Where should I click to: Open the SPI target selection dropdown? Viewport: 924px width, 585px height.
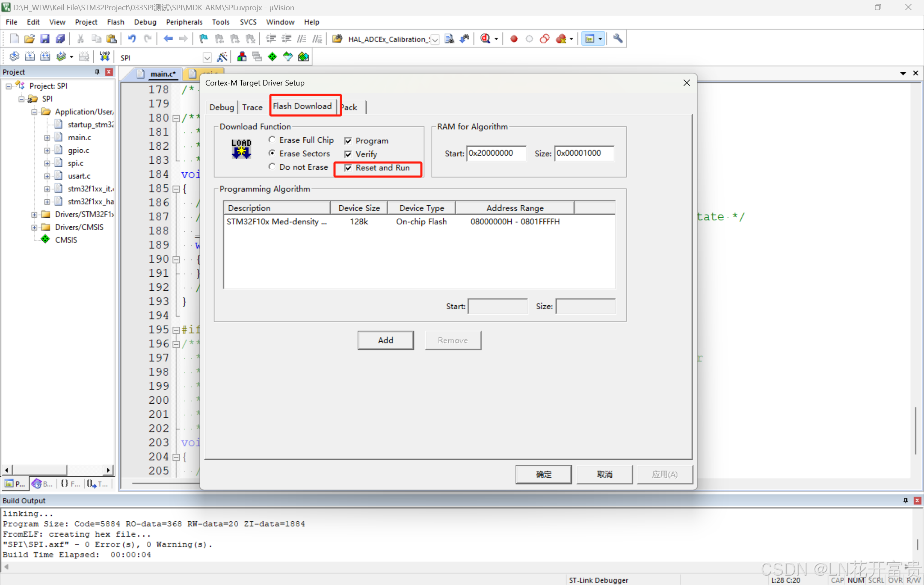207,57
